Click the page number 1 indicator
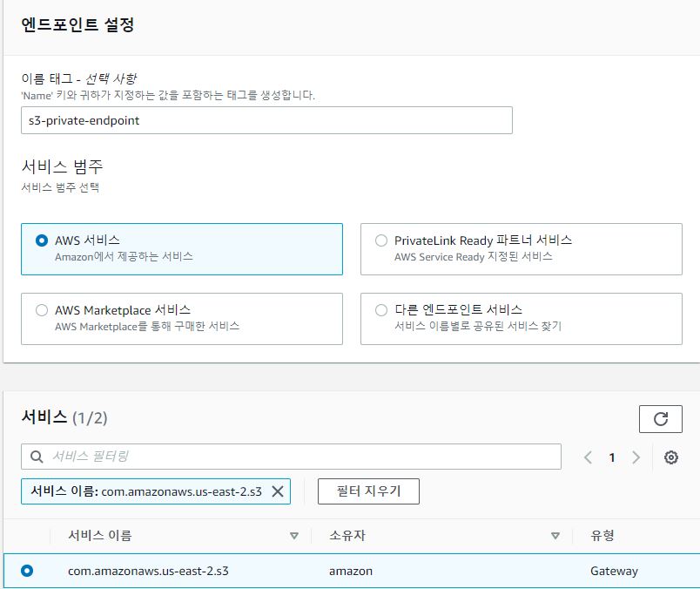This screenshot has height=589, width=700. coord(612,457)
